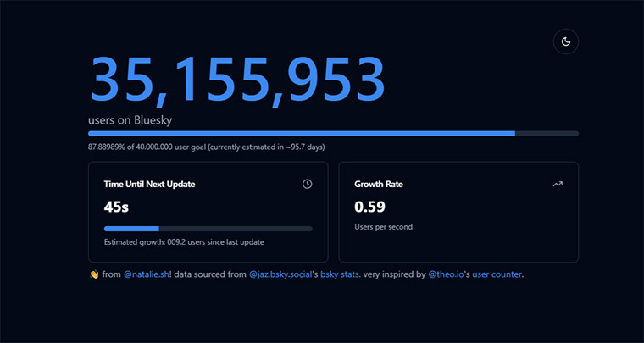644x343 pixels.
Task: Click the 45s countdown value
Action: (x=116, y=207)
